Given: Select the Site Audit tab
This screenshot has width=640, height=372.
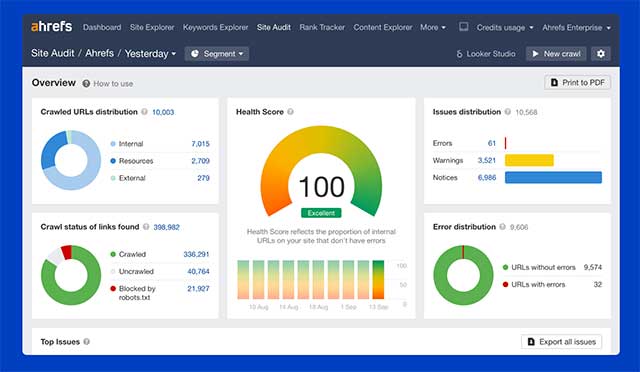Looking at the screenshot, I should [273, 27].
